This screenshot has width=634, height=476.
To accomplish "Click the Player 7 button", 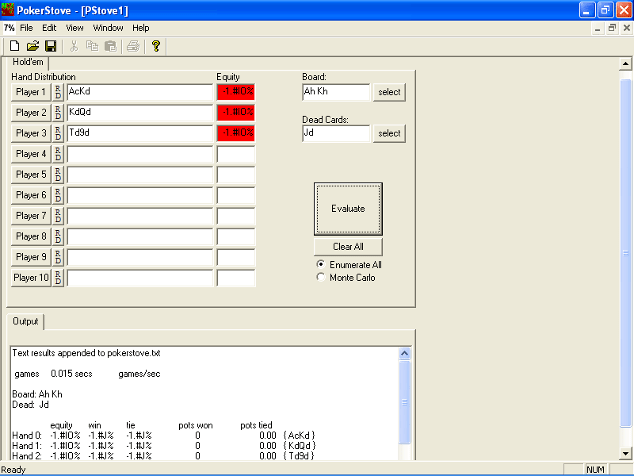I will (31, 216).
